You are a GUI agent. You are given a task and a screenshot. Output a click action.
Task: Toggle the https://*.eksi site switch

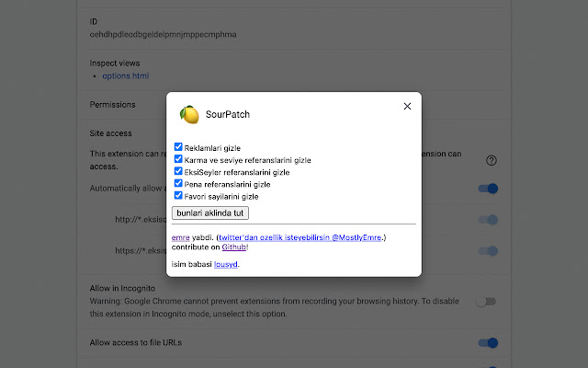488,251
